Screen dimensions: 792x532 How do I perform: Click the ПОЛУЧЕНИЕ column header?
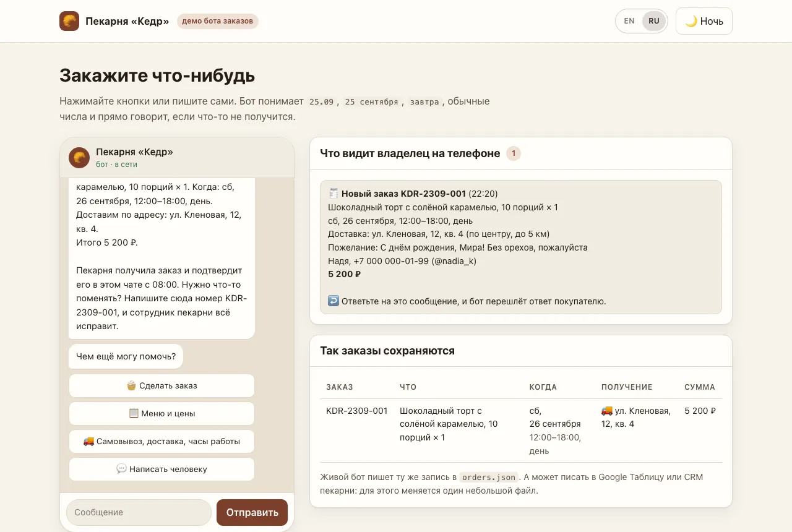(x=627, y=387)
